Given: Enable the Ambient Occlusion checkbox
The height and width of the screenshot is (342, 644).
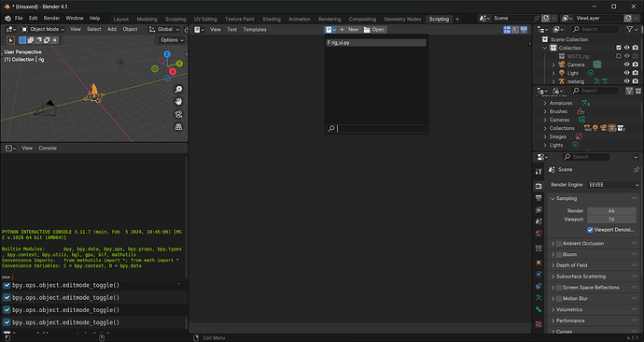Looking at the screenshot, I should [558, 243].
